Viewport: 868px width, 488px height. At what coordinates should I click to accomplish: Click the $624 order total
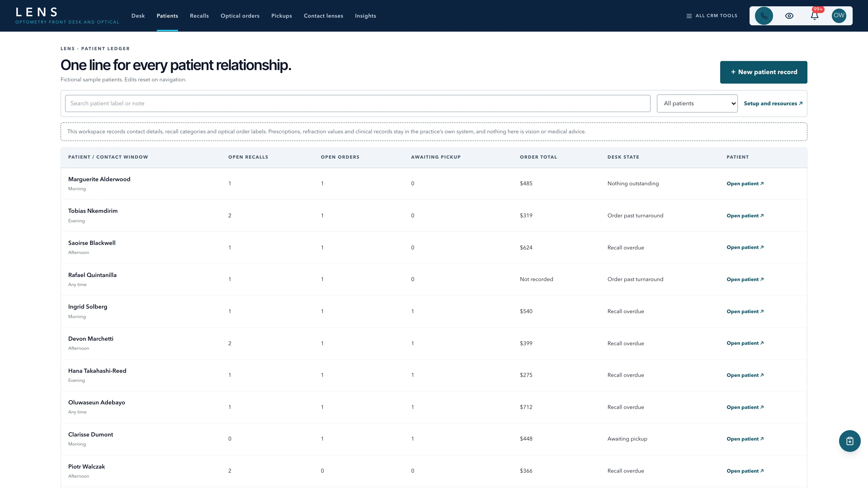[x=526, y=248]
